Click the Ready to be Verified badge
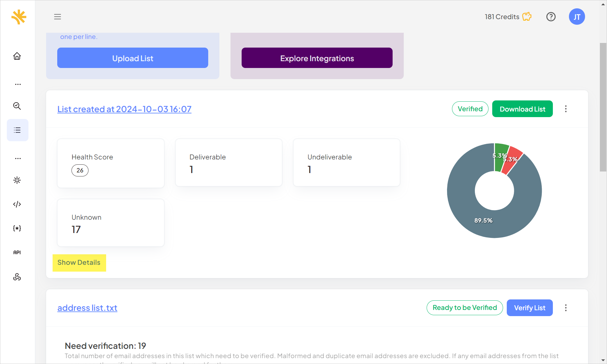 pos(464,308)
